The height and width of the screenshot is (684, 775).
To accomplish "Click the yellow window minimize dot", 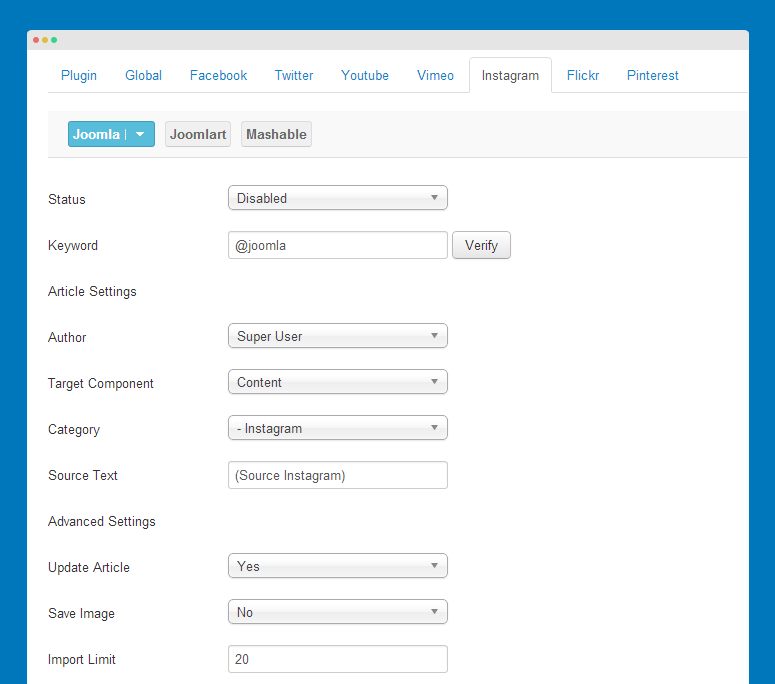I will 45,40.
